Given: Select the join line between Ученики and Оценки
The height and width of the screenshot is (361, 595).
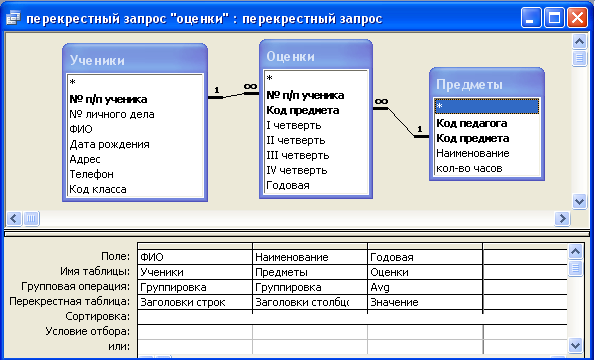Looking at the screenshot, I should (x=233, y=95).
